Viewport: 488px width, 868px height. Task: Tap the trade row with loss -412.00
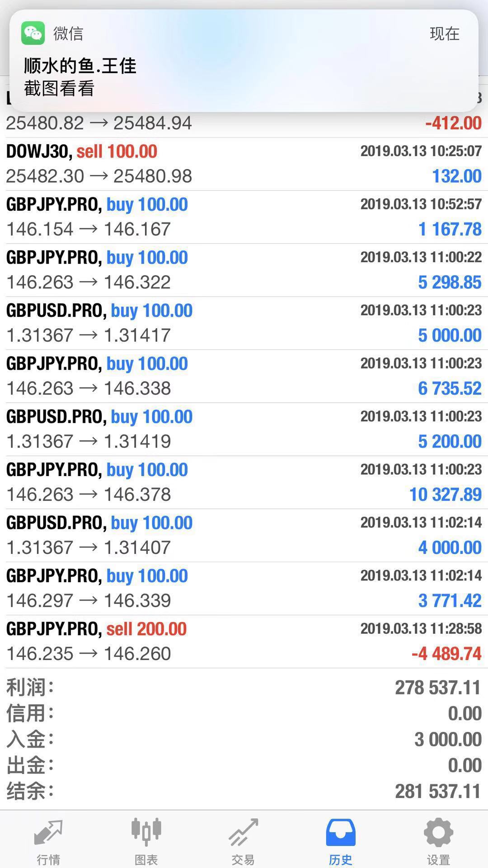coord(244,123)
